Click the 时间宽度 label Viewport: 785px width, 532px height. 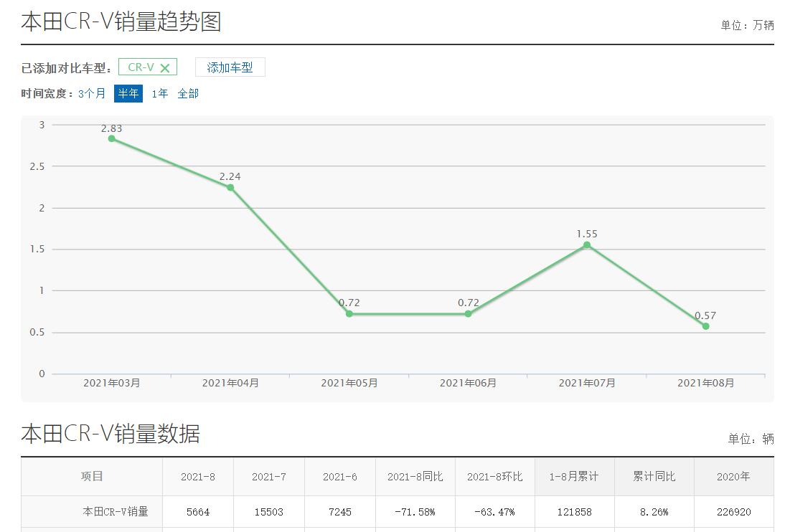(x=47, y=94)
